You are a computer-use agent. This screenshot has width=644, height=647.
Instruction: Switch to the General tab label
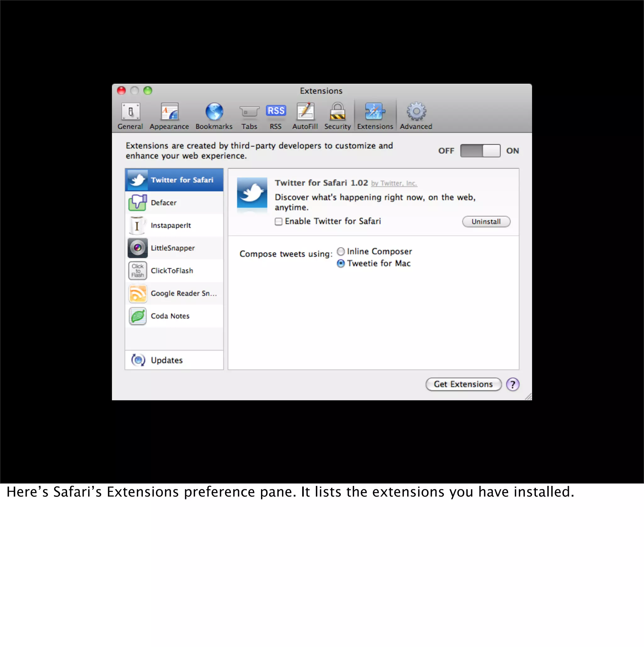[x=130, y=127]
